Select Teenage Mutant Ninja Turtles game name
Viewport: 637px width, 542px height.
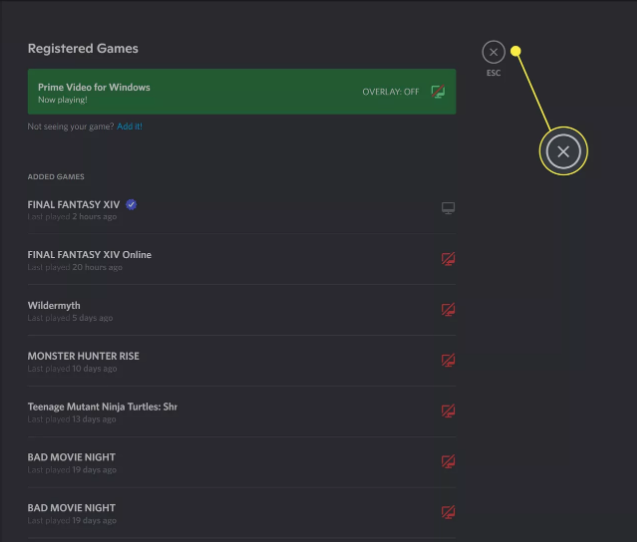pos(102,407)
